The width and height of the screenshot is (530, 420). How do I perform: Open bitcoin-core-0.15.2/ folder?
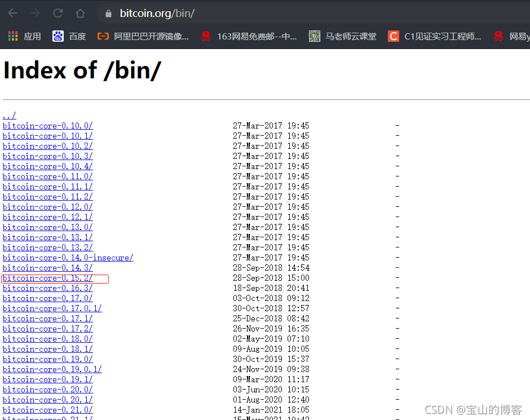(48, 278)
